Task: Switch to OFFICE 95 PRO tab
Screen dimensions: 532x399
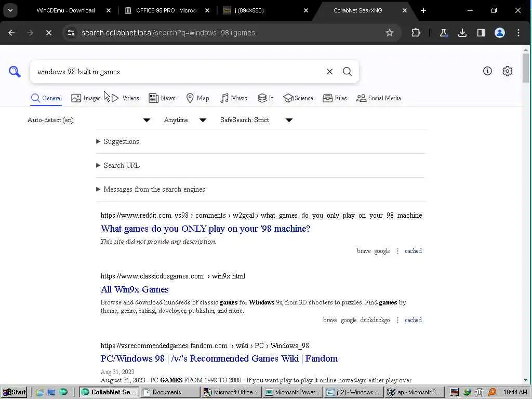Action: pyautogui.click(x=166, y=10)
